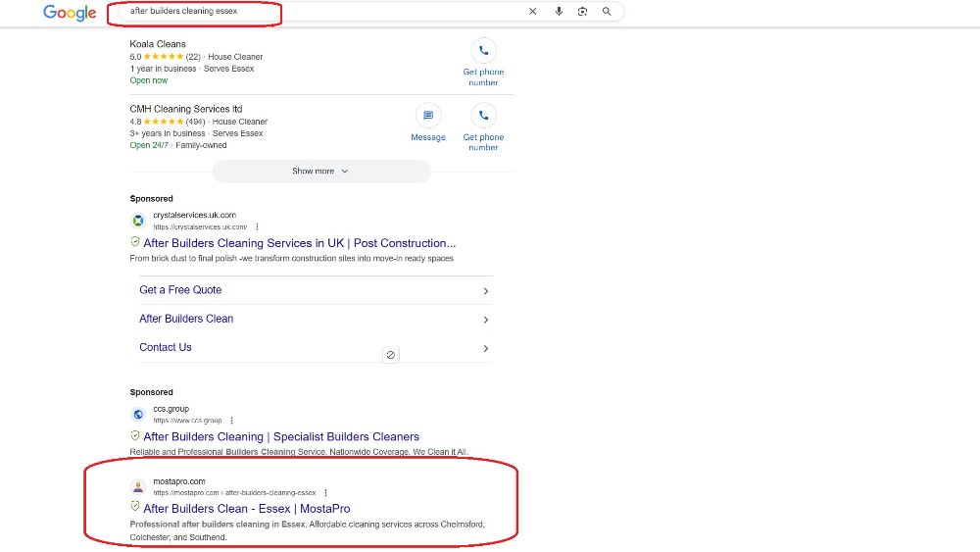Open After Builders Clean - Essex MostaPro link
Screen dimensions: 980x552
(x=246, y=509)
